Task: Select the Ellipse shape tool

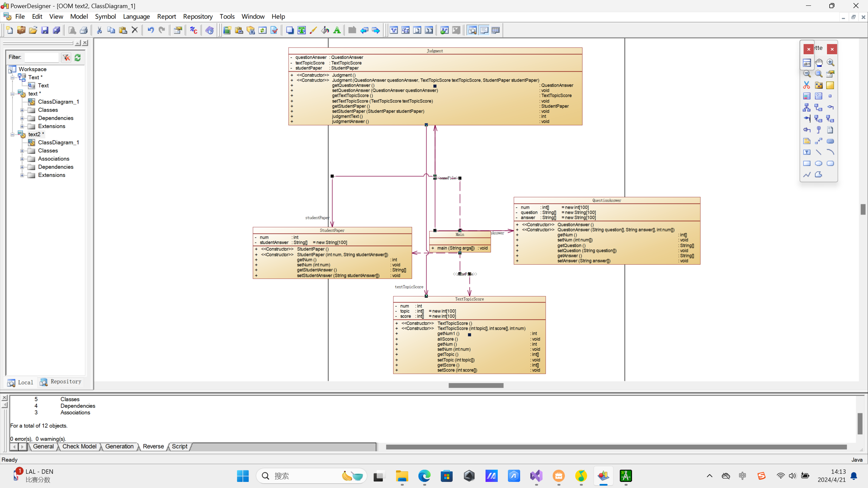Action: coord(818,163)
